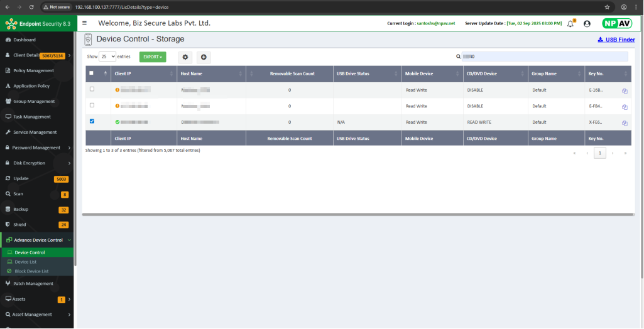Open the EXPORT dropdown button

tap(153, 57)
